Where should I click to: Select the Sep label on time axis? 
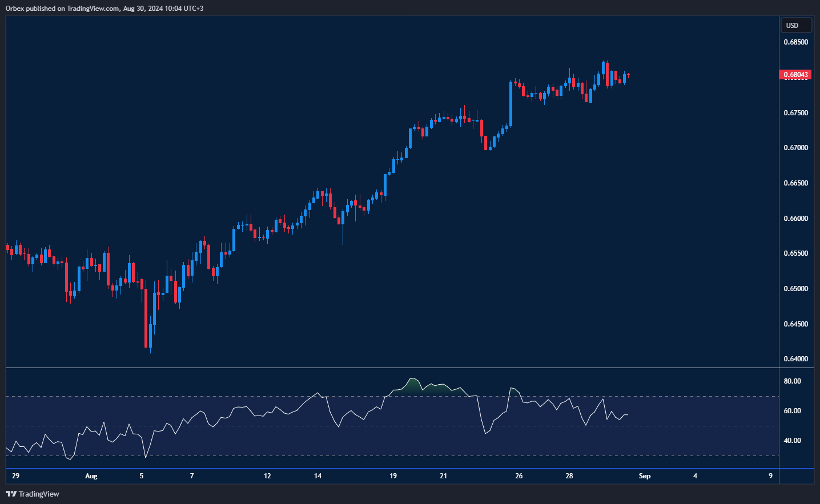[644, 475]
